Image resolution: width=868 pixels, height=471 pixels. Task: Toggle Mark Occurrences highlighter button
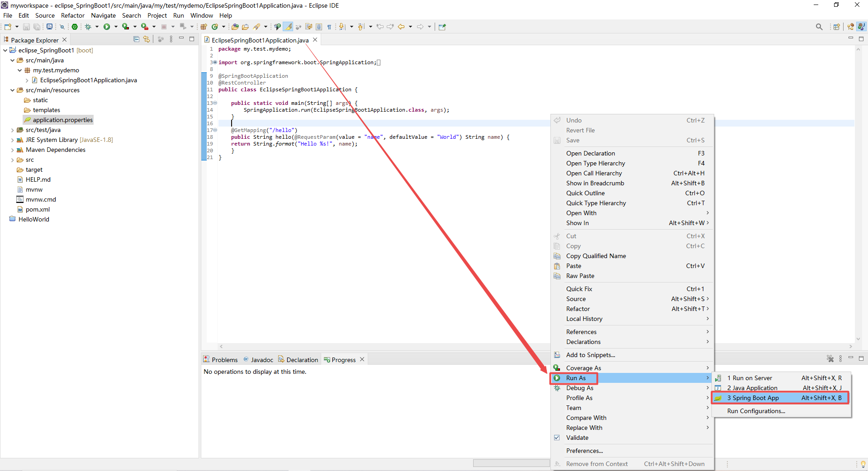(x=288, y=27)
